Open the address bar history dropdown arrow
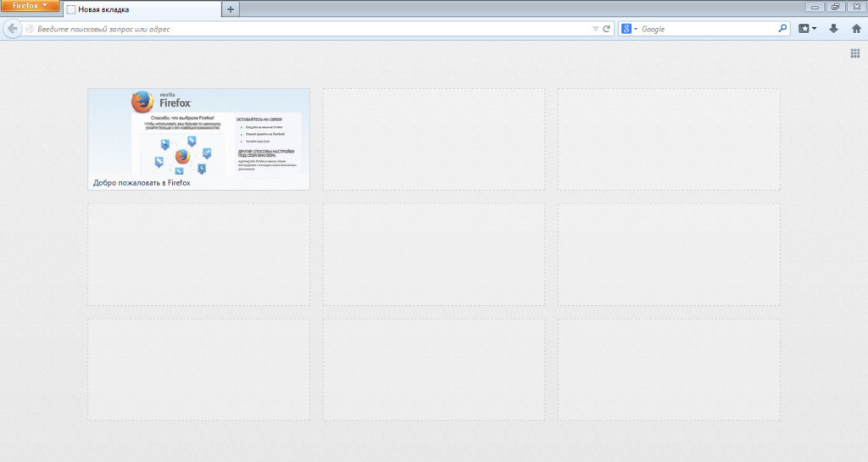Viewport: 868px width, 462px height. pyautogui.click(x=595, y=29)
